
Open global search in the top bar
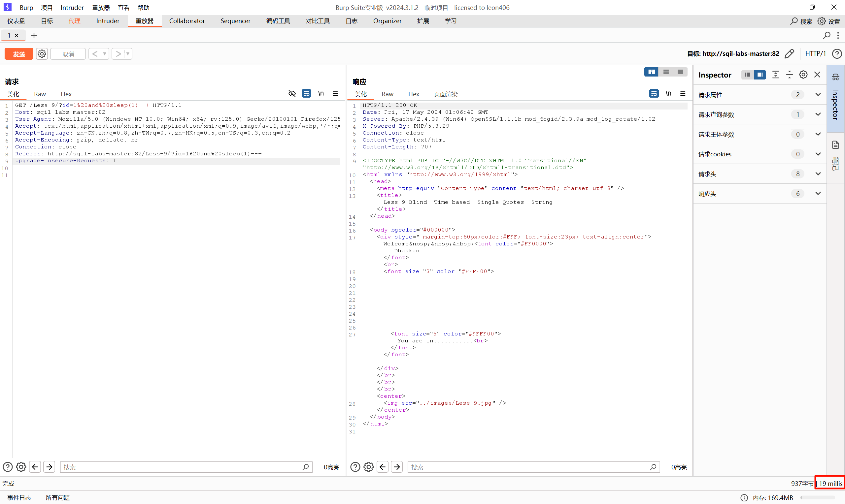[801, 21]
